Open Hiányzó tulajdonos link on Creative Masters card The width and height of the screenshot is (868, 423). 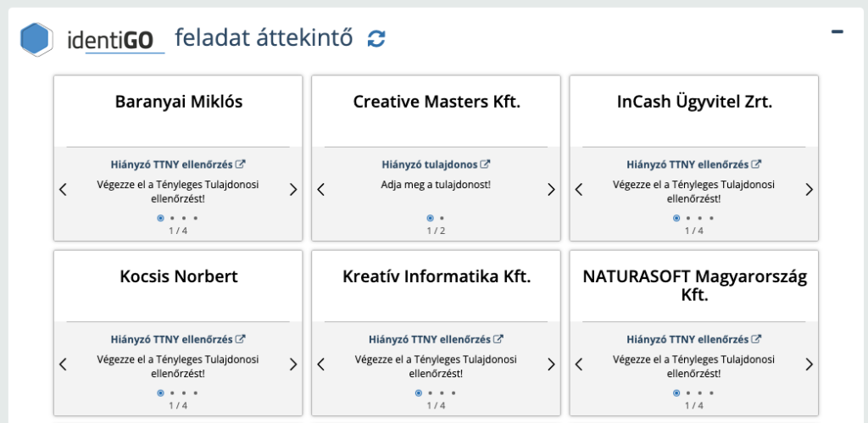pos(430,164)
